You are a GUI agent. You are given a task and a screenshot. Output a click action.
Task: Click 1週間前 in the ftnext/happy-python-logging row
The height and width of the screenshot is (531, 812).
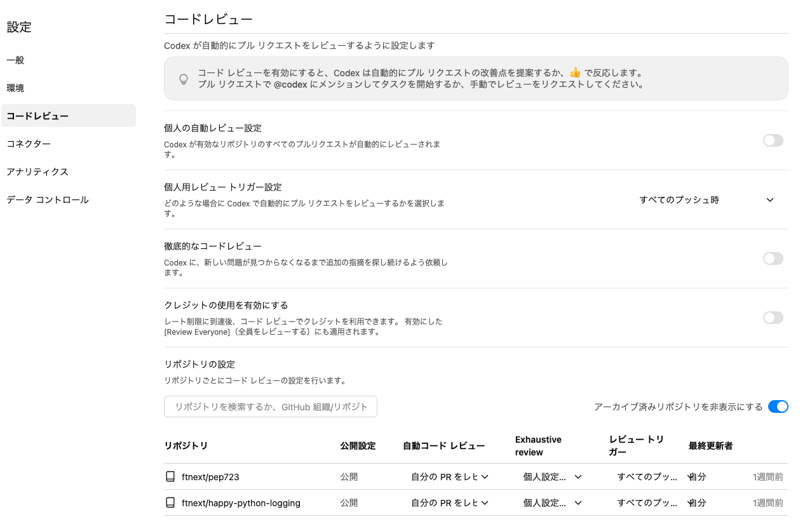768,502
